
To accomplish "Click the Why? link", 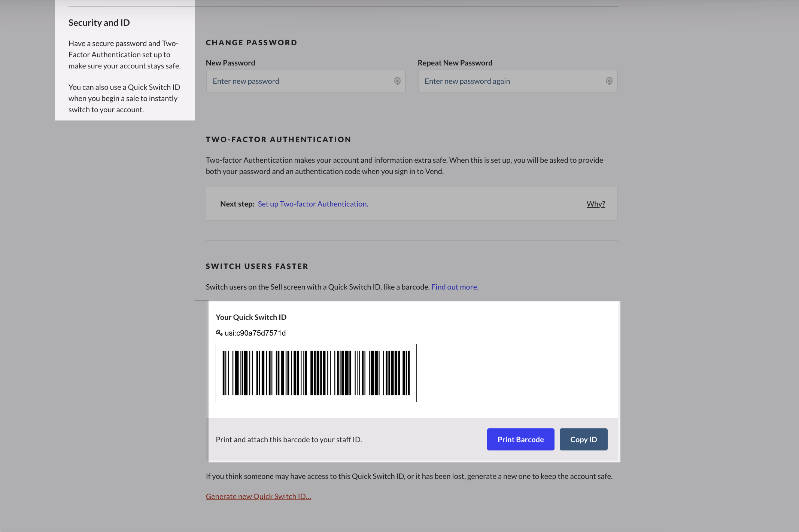I will click(x=596, y=204).
